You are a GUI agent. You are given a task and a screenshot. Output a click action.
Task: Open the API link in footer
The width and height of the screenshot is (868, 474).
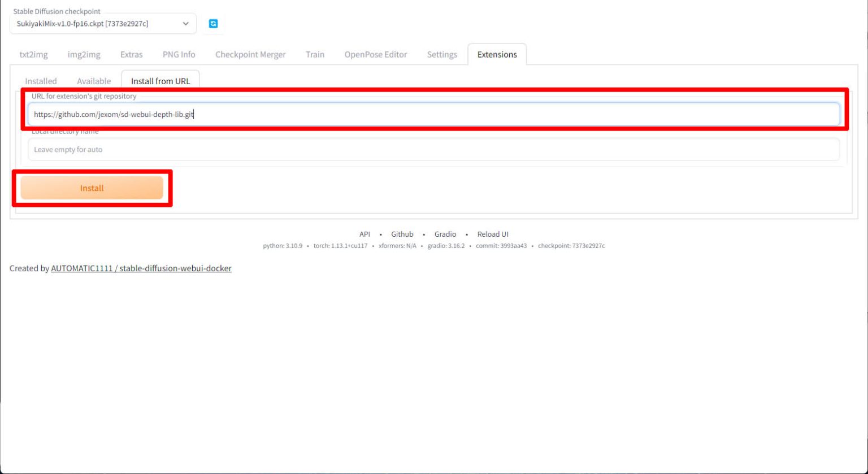[x=364, y=234]
